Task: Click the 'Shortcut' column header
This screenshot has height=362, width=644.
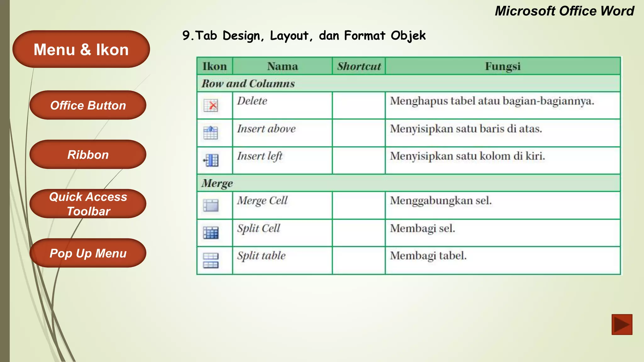Action: (359, 66)
